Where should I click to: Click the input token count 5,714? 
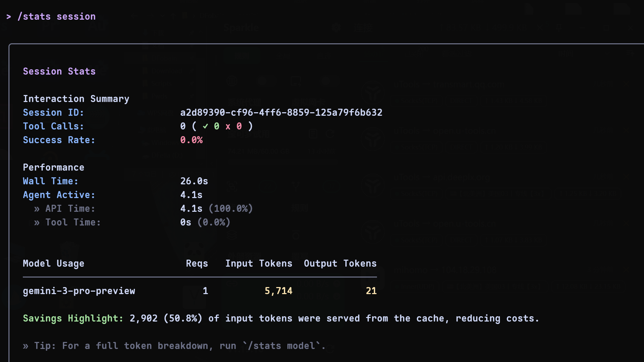[279, 291]
